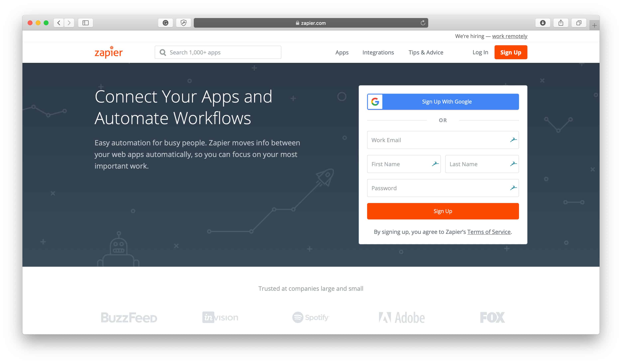Click the Spotify logo

[x=311, y=317]
